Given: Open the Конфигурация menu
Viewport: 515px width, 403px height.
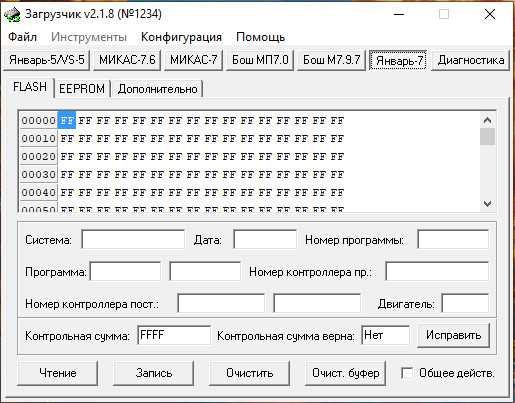Looking at the screenshot, I should [181, 37].
